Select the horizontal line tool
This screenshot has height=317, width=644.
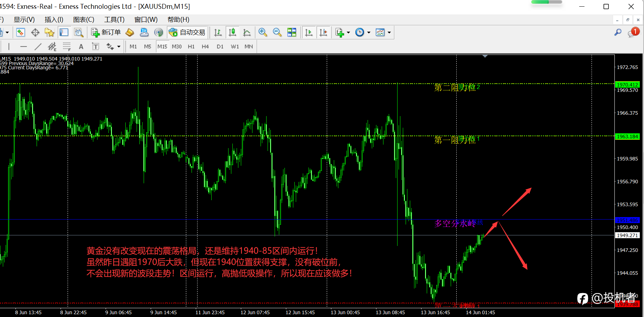point(24,46)
